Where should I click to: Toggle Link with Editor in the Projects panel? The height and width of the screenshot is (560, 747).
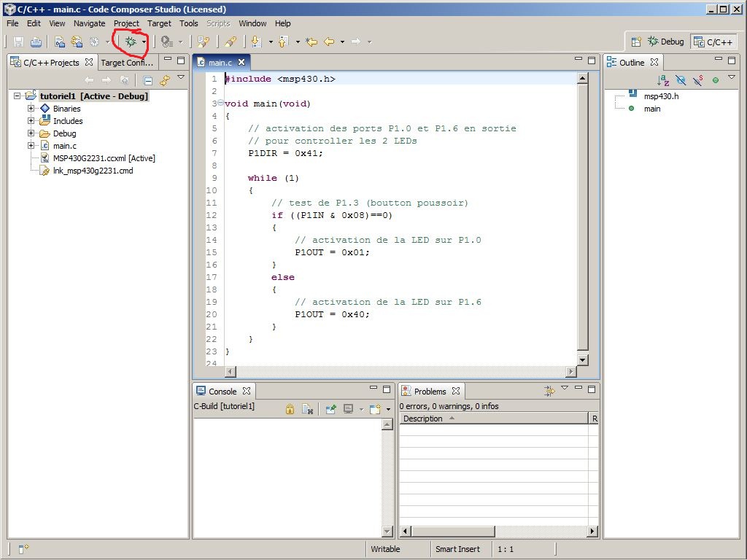pos(165,80)
